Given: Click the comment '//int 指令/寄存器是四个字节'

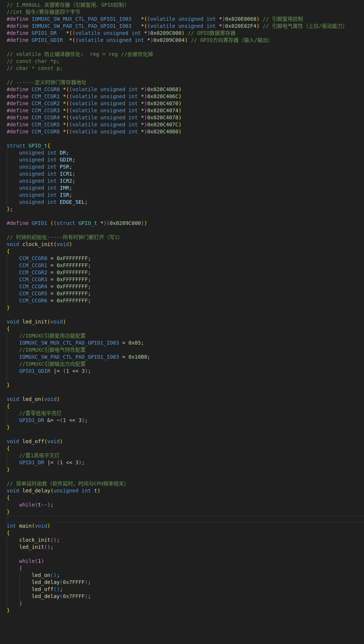Looking at the screenshot, I should tap(43, 12).
